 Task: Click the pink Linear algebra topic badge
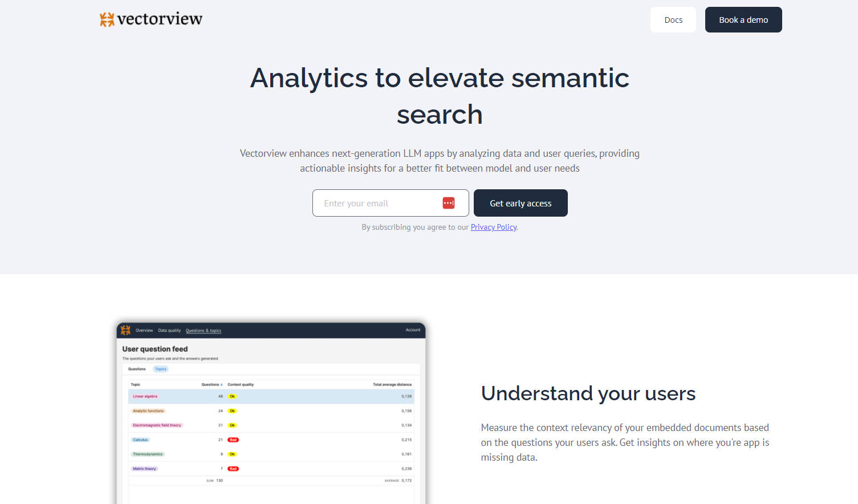pos(145,396)
